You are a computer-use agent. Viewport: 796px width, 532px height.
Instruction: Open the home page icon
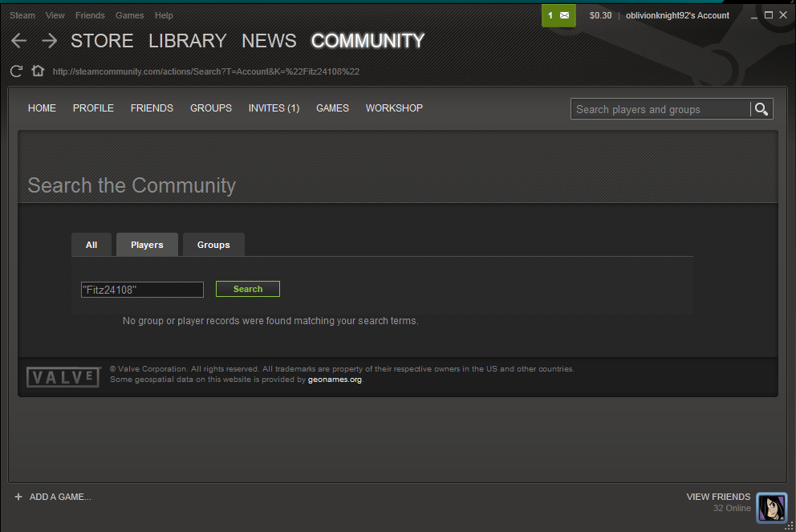(38, 71)
